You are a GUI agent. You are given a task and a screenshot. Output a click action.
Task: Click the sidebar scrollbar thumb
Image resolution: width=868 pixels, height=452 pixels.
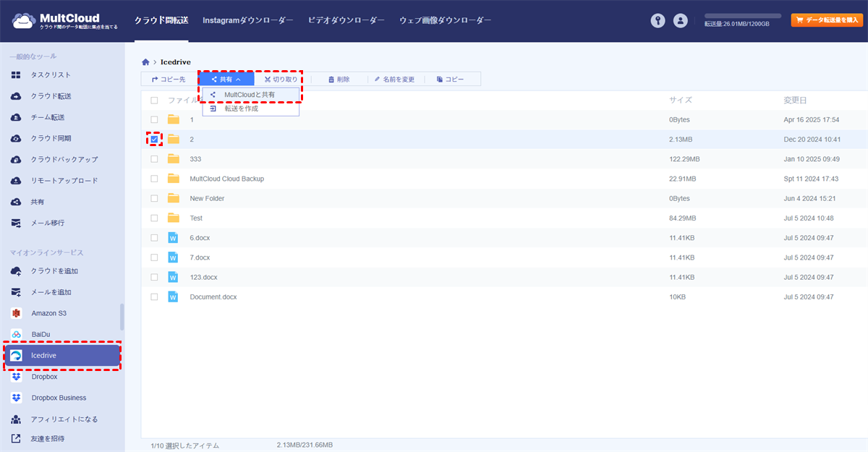[122, 317]
